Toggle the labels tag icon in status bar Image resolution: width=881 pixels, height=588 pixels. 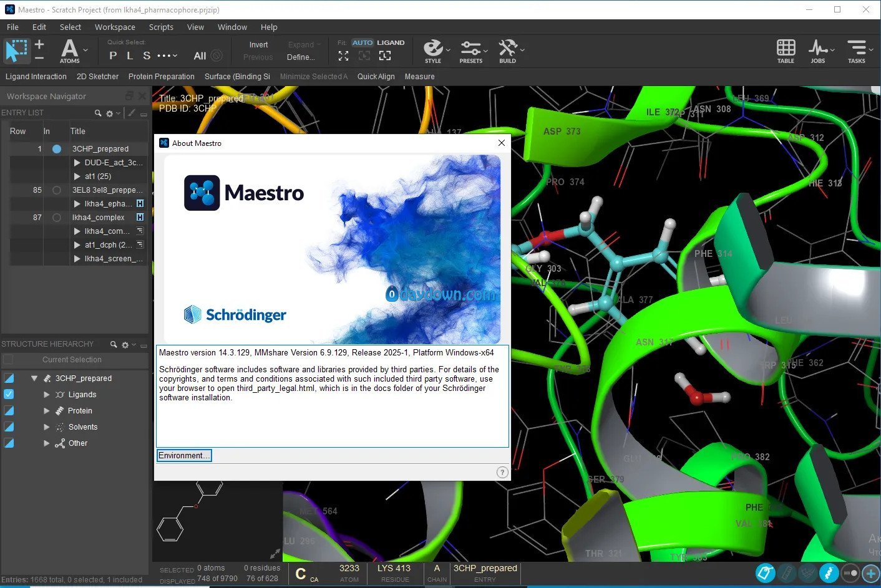766,572
